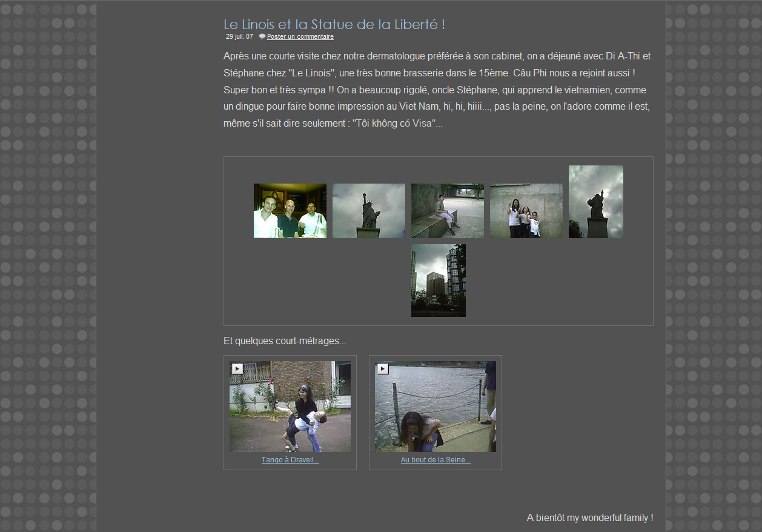Click the Poster un commentaire link
The image size is (762, 532).
pos(300,37)
